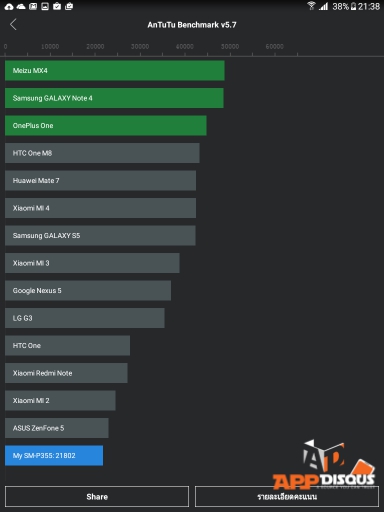The width and height of the screenshot is (384, 512).
Task: Tap the back arrow icon
Action: pyautogui.click(x=13, y=24)
